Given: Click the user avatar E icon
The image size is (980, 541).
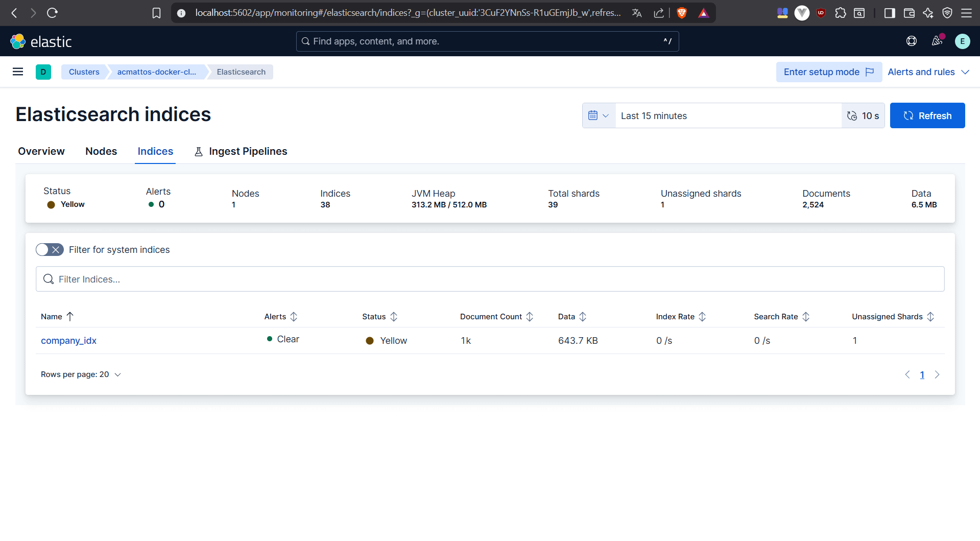Looking at the screenshot, I should (962, 41).
